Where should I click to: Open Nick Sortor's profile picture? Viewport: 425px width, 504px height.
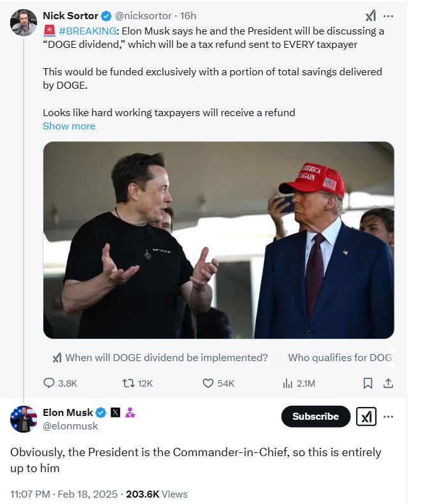tap(24, 23)
